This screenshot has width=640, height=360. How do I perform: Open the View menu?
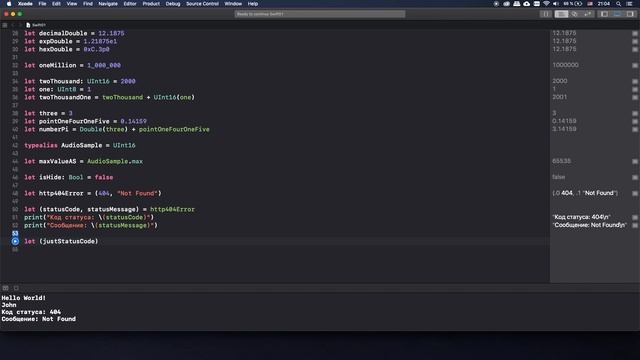[72, 4]
